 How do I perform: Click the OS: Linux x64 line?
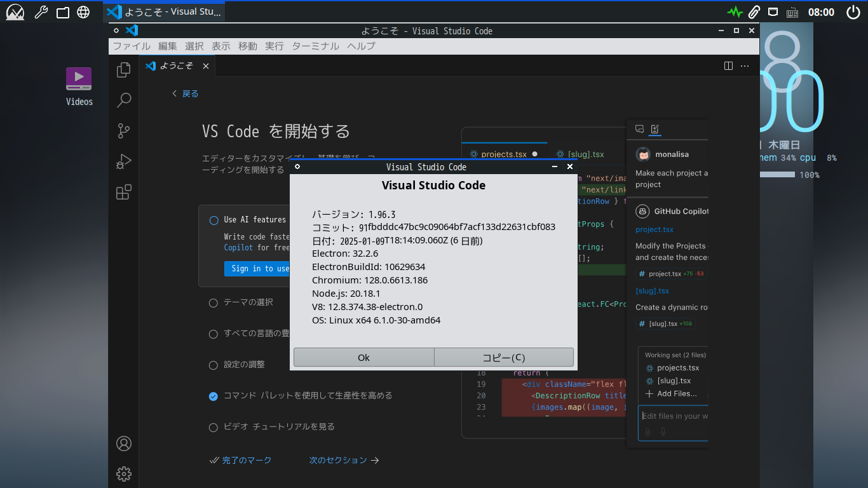click(376, 320)
